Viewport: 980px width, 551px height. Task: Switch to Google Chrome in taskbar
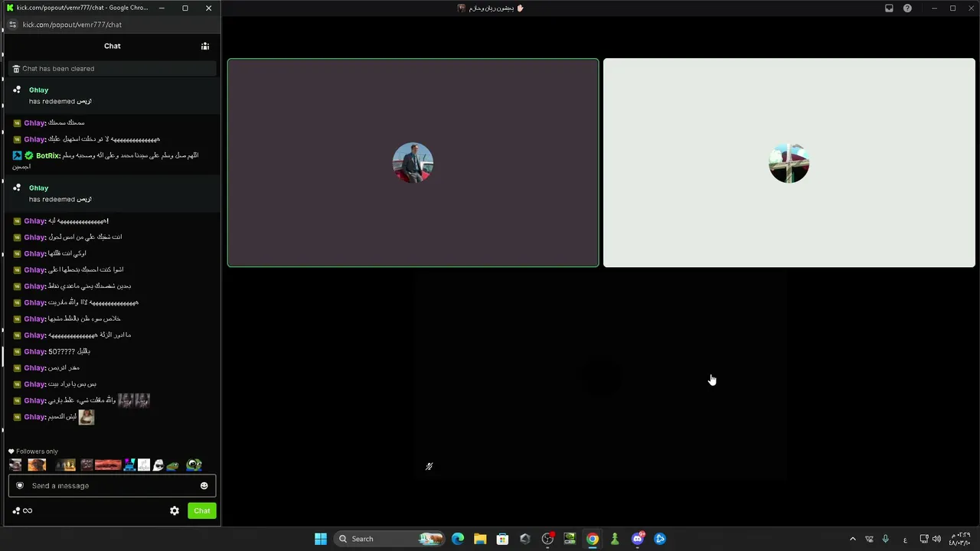[593, 539]
